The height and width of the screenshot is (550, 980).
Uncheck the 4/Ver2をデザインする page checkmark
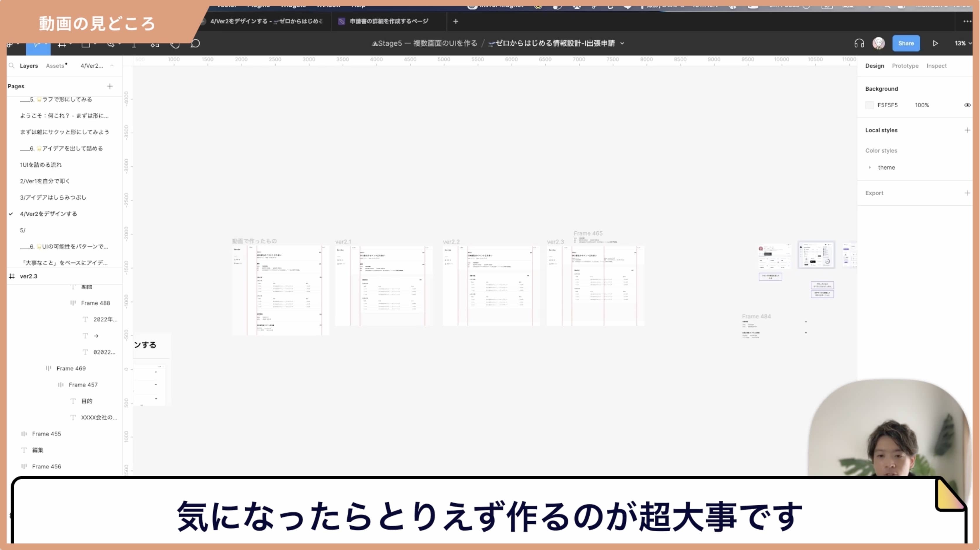click(11, 214)
